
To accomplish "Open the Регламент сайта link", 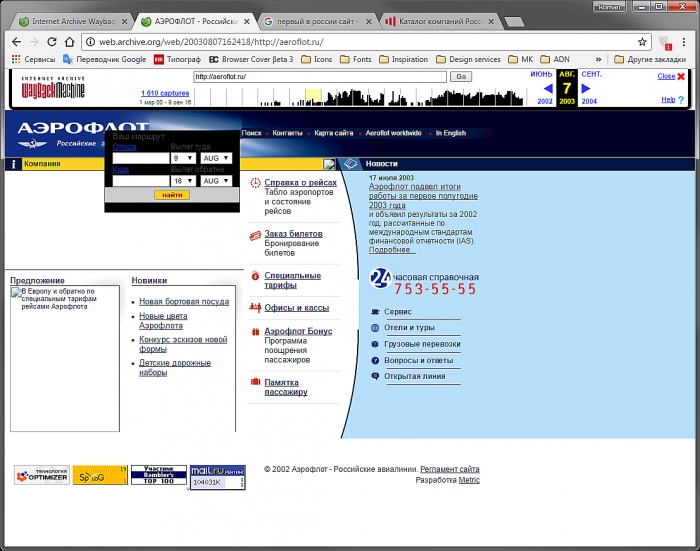I will 450,469.
